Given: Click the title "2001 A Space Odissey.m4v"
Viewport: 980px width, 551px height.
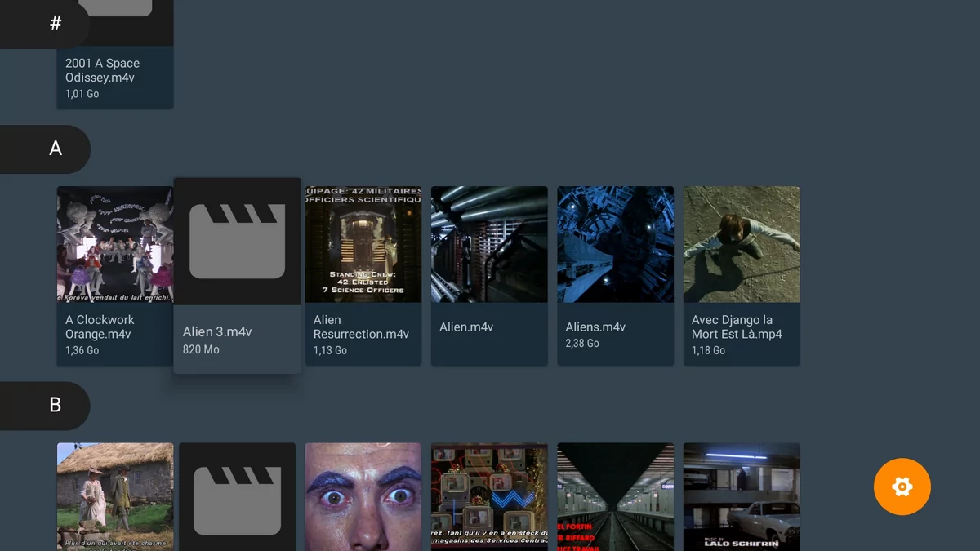Looking at the screenshot, I should click(x=102, y=70).
